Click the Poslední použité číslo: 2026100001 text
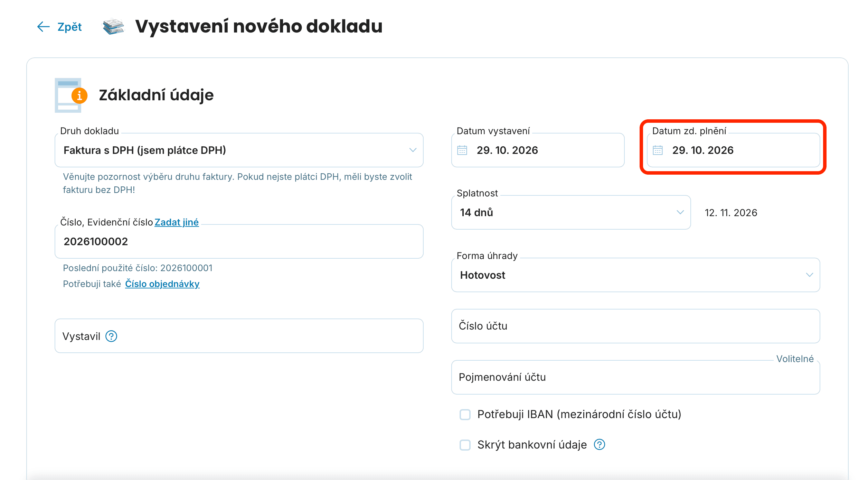 coord(138,268)
